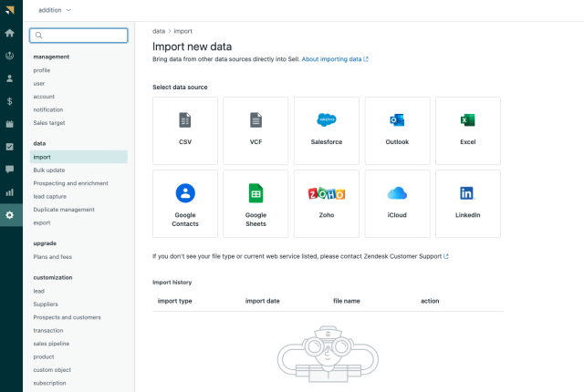The height and width of the screenshot is (392, 584).
Task: Go to data breadcrumb
Action: click(x=159, y=31)
